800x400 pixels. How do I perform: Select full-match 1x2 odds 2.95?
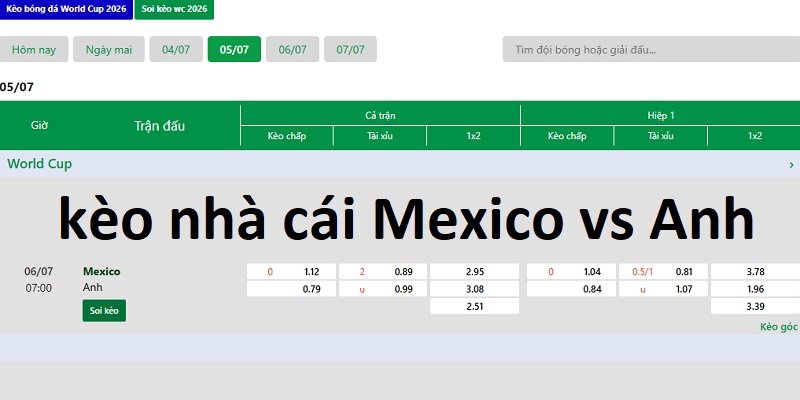[x=474, y=272]
